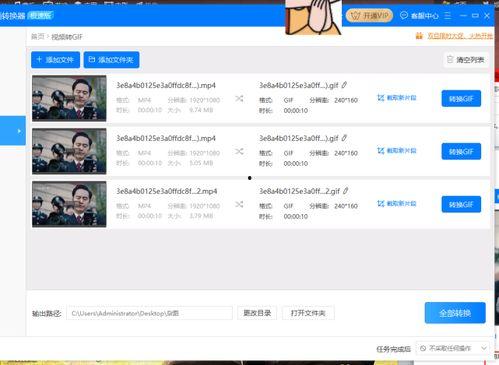This screenshot has height=365, width=499.
Task: Edit the name of 3e8a4b0125e3a0ff...2.gif with pencil
Action: [346, 191]
